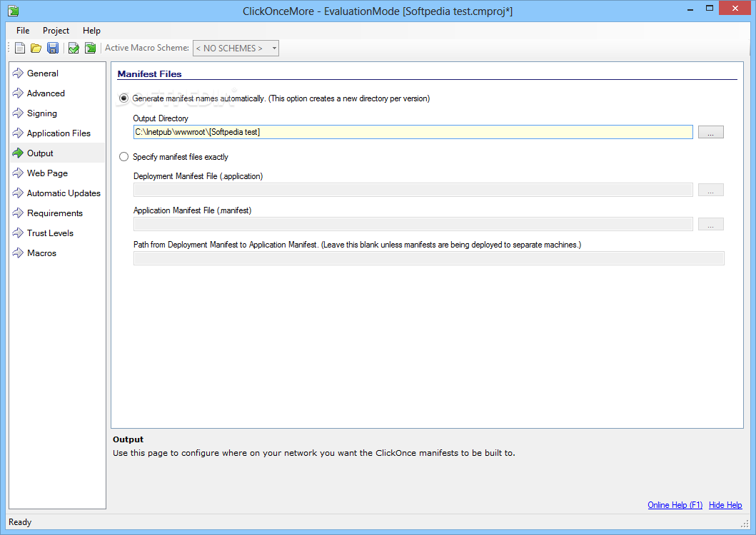The image size is (756, 535).
Task: Open the Automatic Updates section
Action: coord(64,193)
